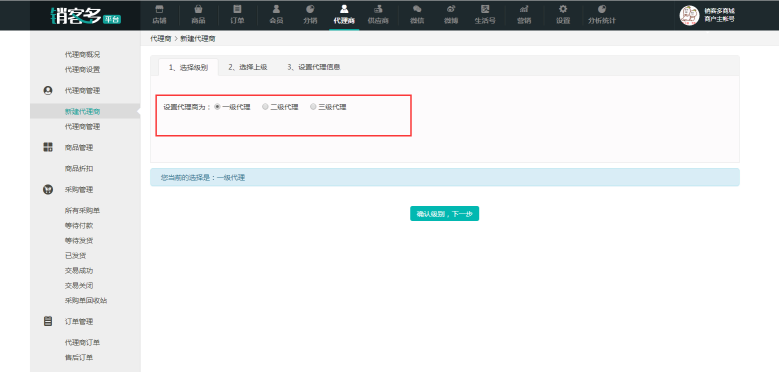Open the 微博 (Weibo) section
Screen dimensions: 779x372
click(451, 14)
